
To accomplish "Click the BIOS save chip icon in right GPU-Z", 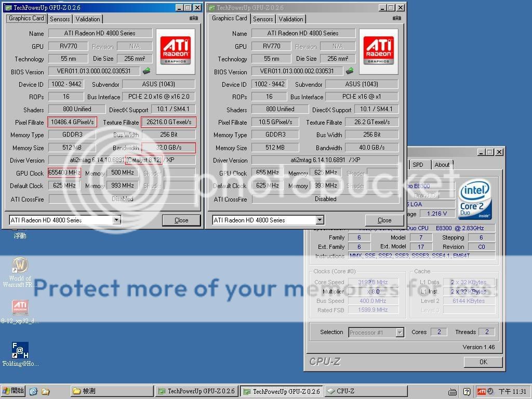I will pos(350,71).
